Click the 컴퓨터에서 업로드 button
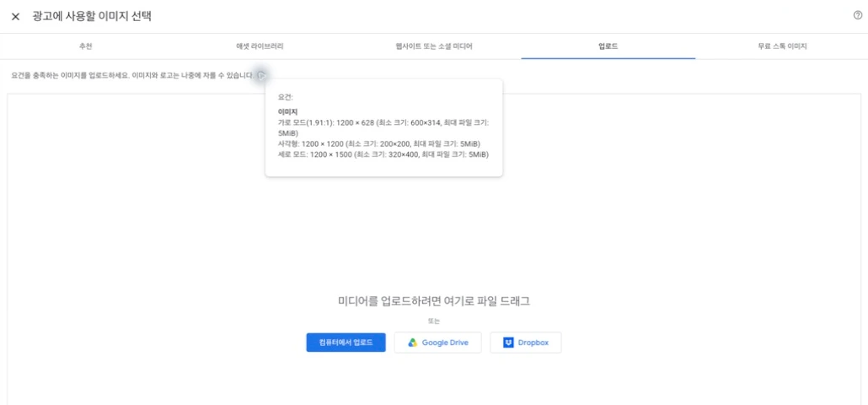The image size is (868, 405). coord(346,343)
